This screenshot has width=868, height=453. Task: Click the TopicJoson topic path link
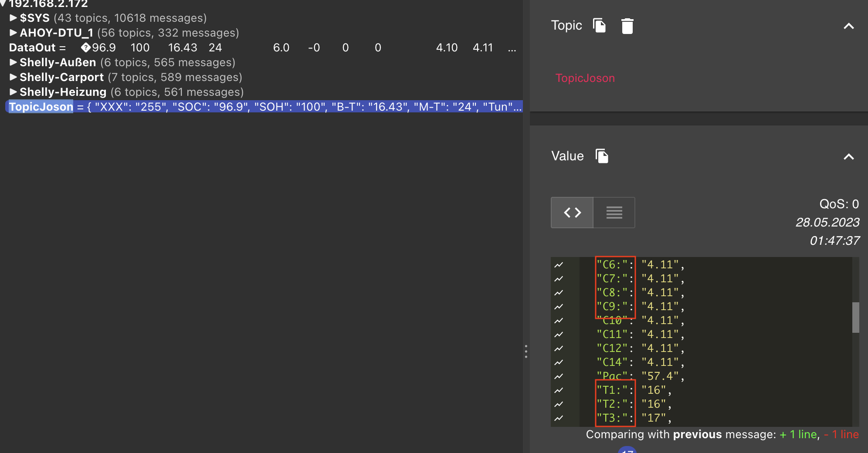click(585, 78)
